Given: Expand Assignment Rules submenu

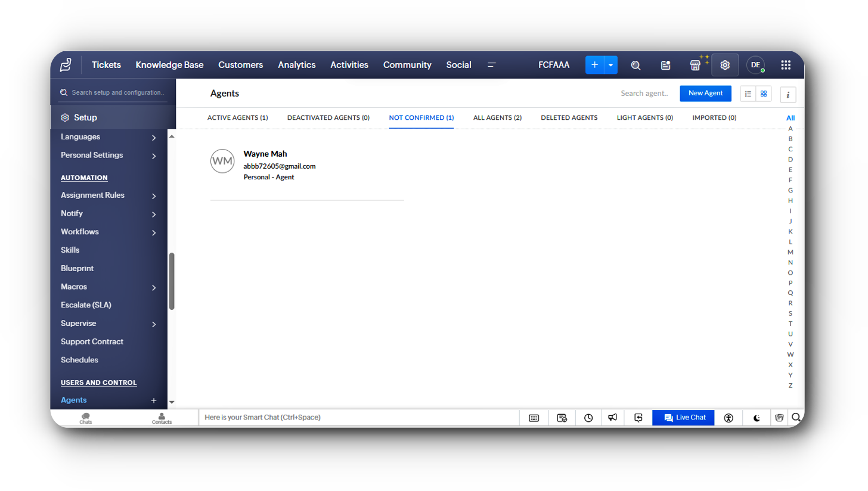Looking at the screenshot, I should (154, 196).
